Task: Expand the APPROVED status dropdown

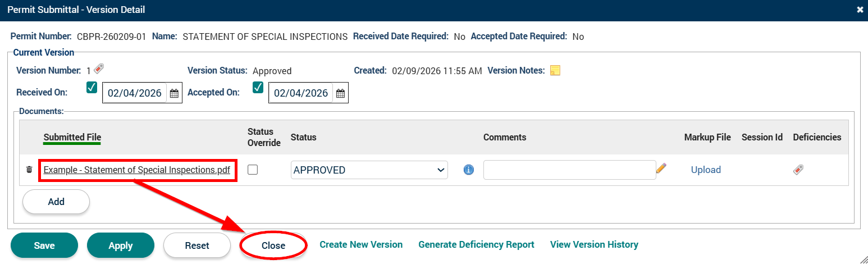Action: (x=369, y=170)
